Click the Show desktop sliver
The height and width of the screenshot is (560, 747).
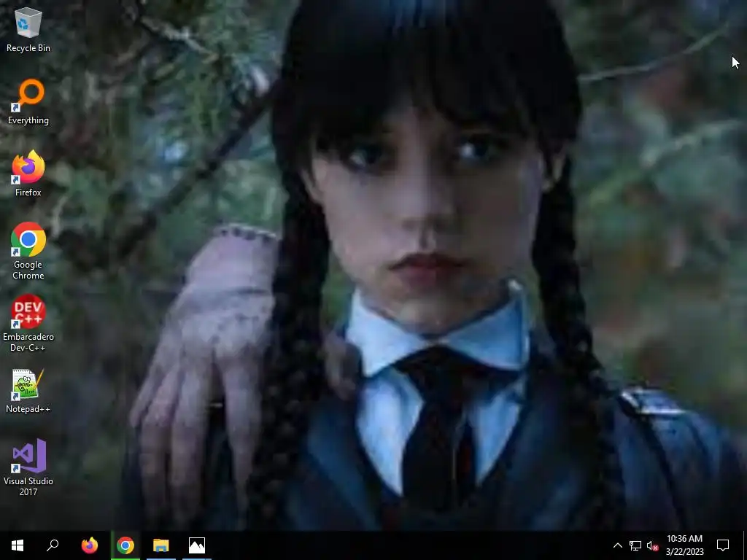point(744,545)
